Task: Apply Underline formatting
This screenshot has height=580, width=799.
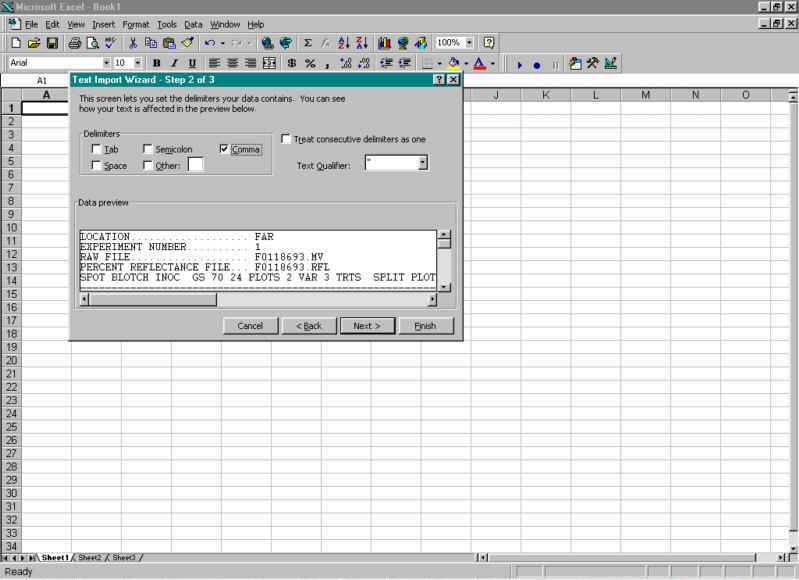Action: 192,63
